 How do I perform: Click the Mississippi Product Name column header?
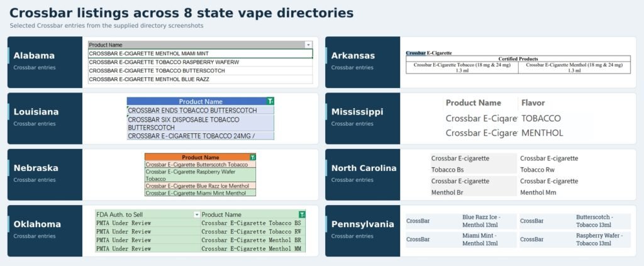coord(474,103)
